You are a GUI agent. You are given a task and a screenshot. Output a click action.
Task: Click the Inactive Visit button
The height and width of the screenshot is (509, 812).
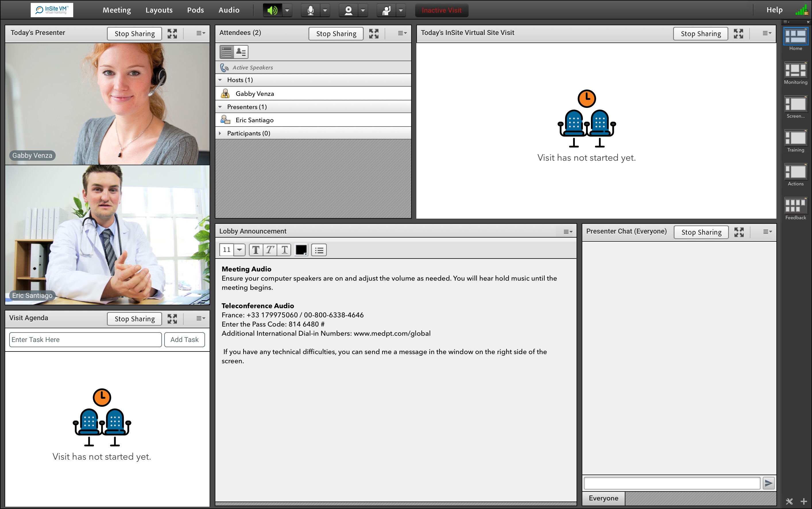pos(442,10)
